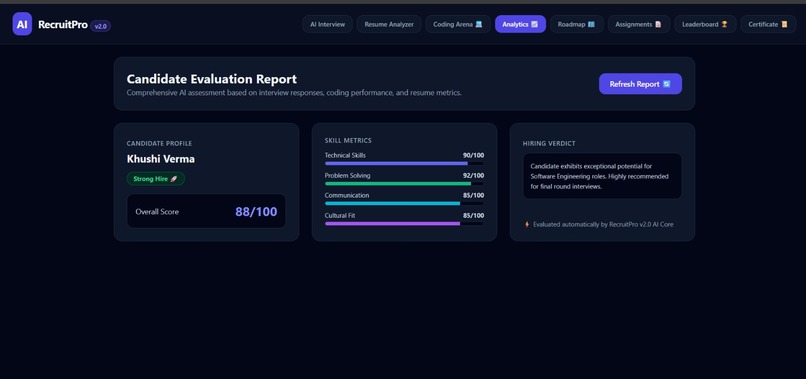This screenshot has height=379, width=806.
Task: Open the Certificate tab
Action: click(768, 24)
